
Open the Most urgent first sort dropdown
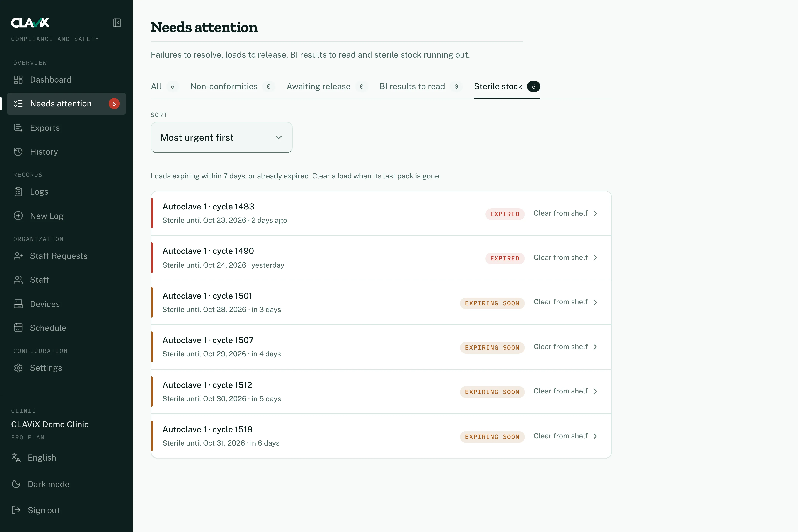pos(221,137)
